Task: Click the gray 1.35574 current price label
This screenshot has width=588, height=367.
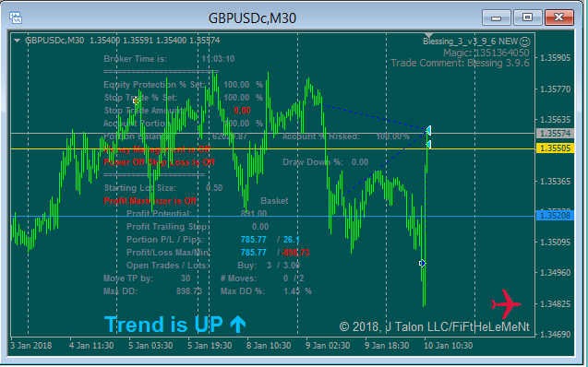Action: point(556,134)
